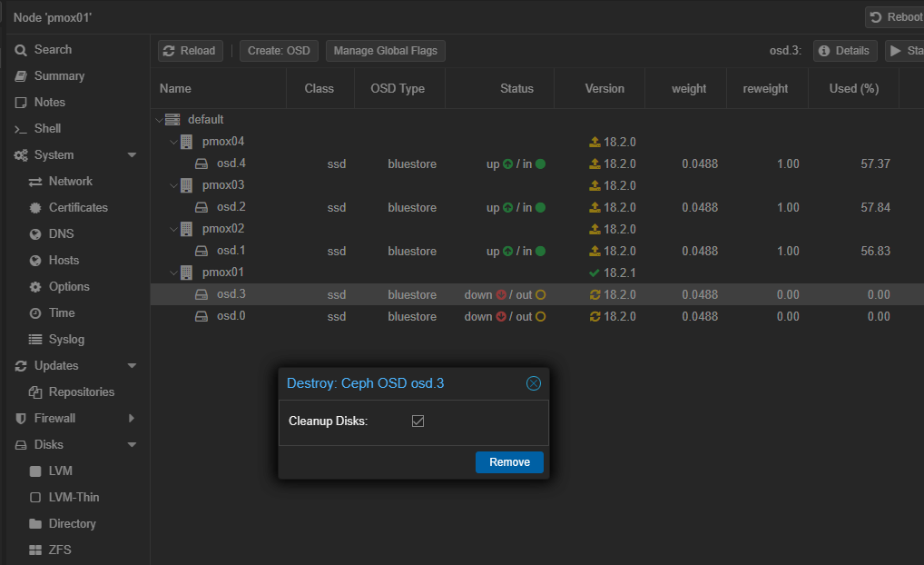Click the server icon beside pmox04
The image size is (924, 565).
187,142
